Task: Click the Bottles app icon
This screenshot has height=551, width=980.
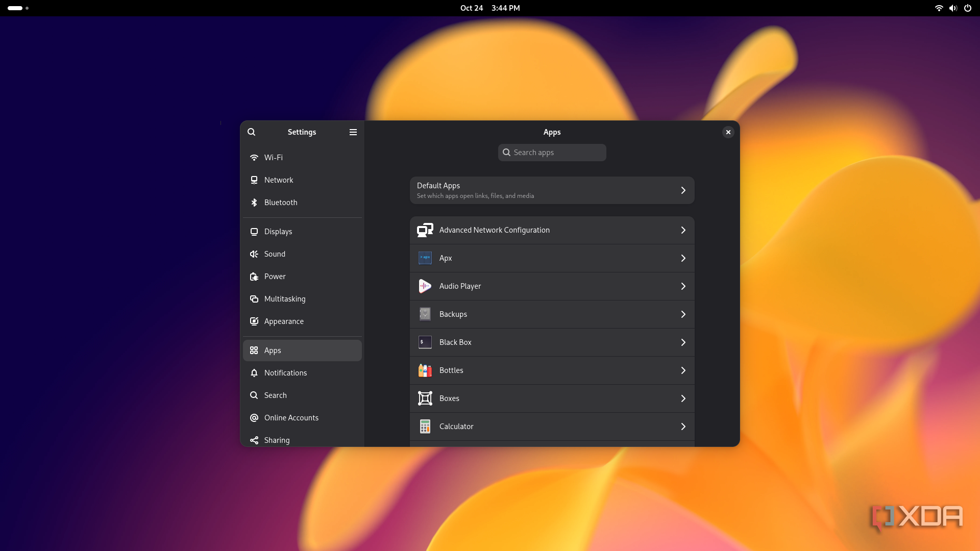Action: click(425, 370)
